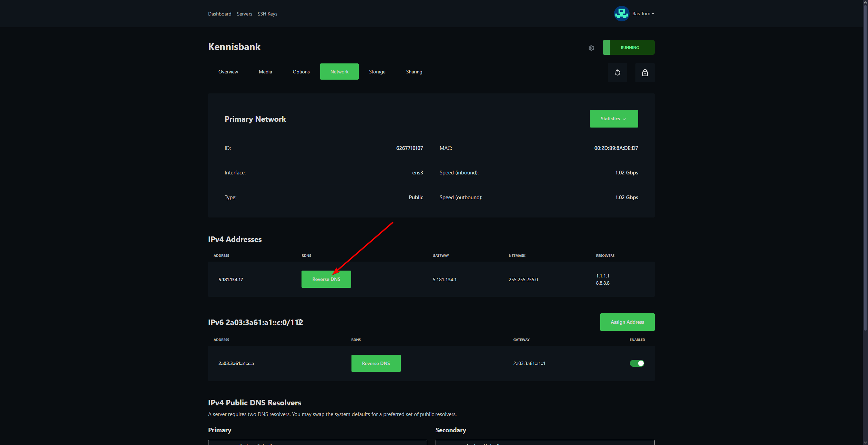Viewport: 868px width, 445px height.
Task: Click the restart server icon
Action: click(x=617, y=72)
